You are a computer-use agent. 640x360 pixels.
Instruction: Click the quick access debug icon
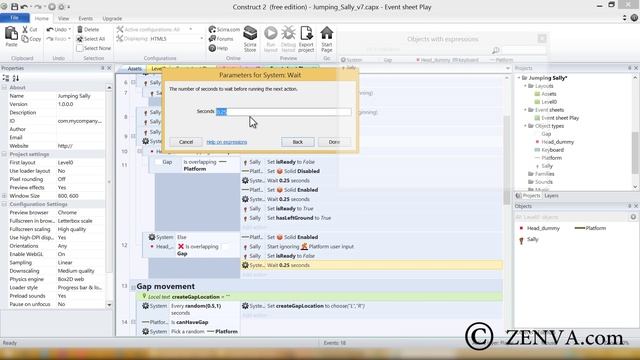point(61,7)
